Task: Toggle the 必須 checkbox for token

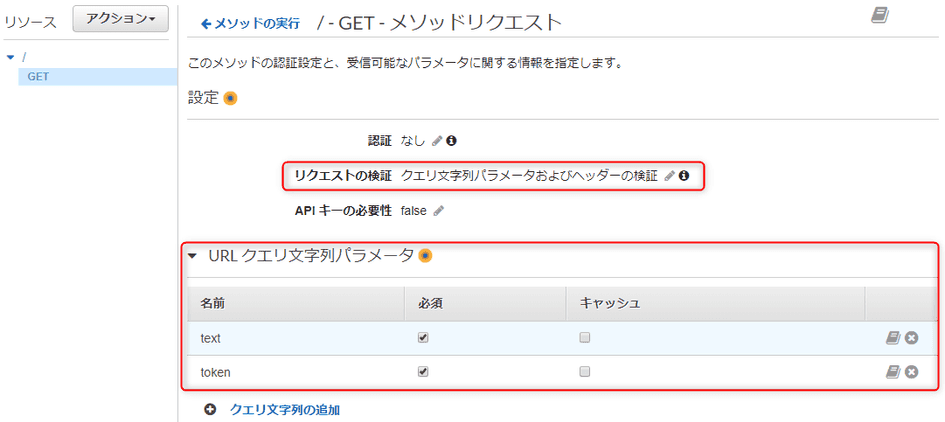Action: tap(422, 373)
